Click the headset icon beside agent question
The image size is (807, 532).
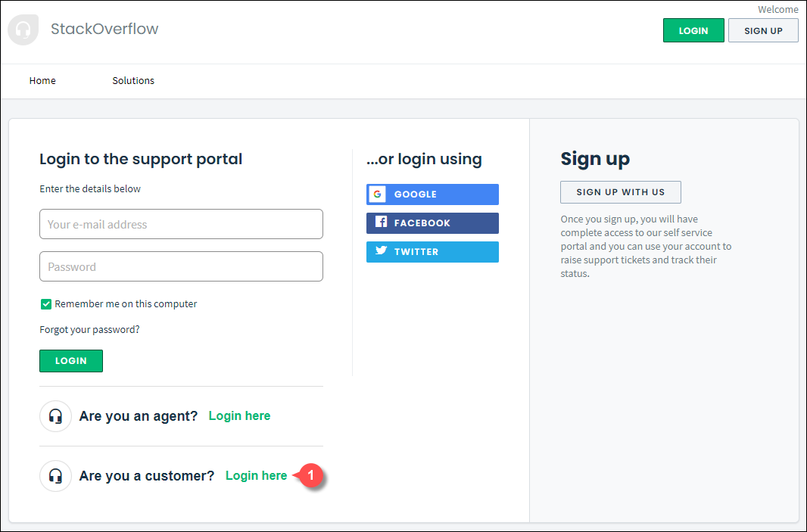(x=55, y=416)
